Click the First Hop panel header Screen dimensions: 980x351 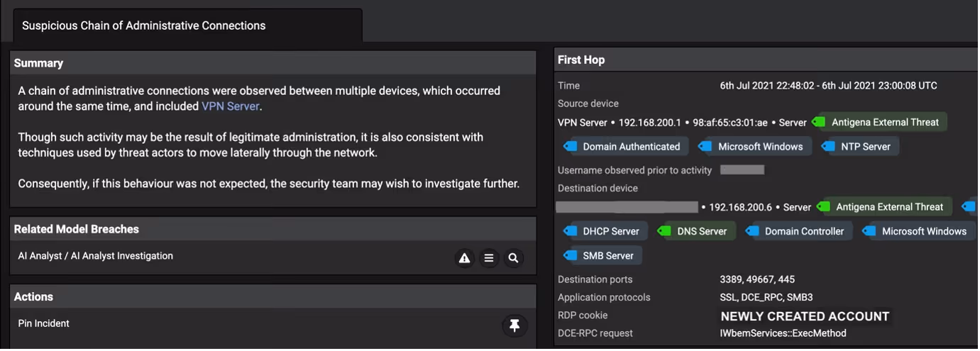766,60
